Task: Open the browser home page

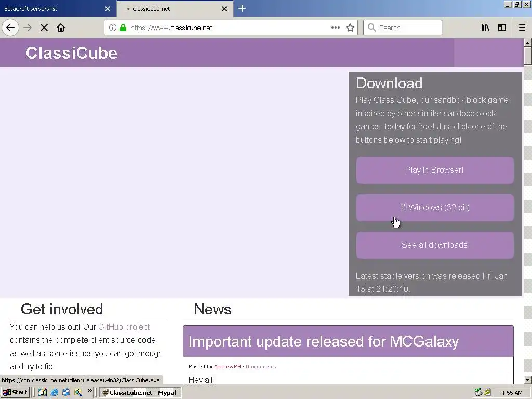Action: click(61, 28)
